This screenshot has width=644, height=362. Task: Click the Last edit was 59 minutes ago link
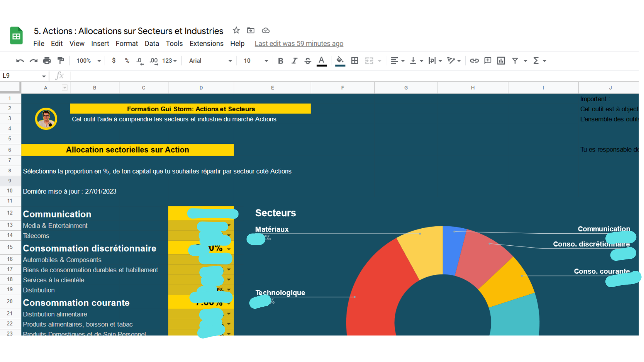pos(299,44)
